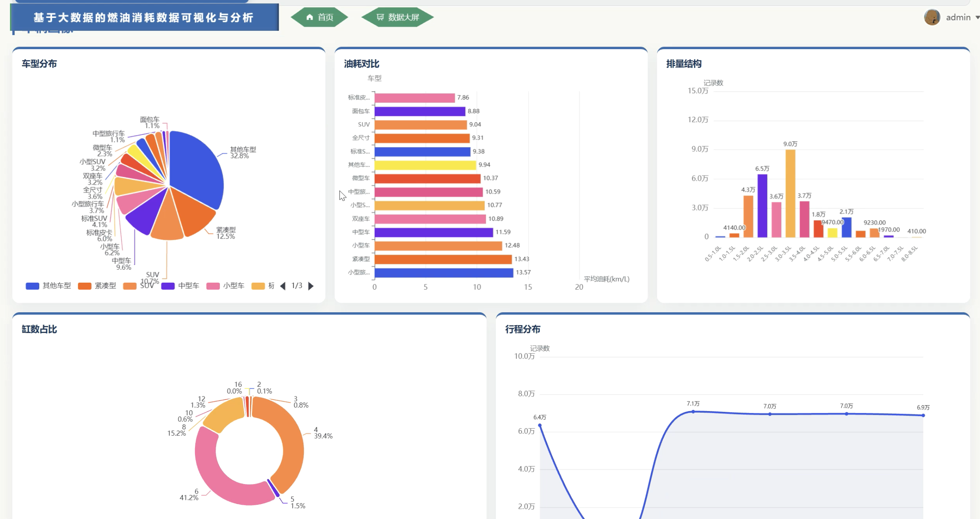Click the 车型分布 chart title

[39, 64]
